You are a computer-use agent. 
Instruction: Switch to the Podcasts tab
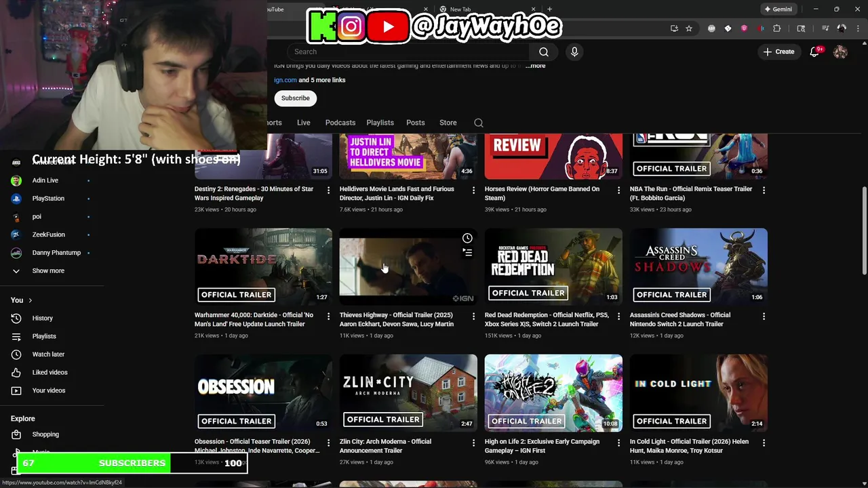(x=340, y=123)
